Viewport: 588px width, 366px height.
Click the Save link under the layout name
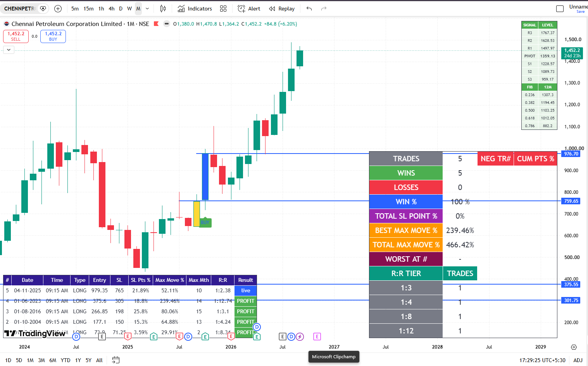580,12
